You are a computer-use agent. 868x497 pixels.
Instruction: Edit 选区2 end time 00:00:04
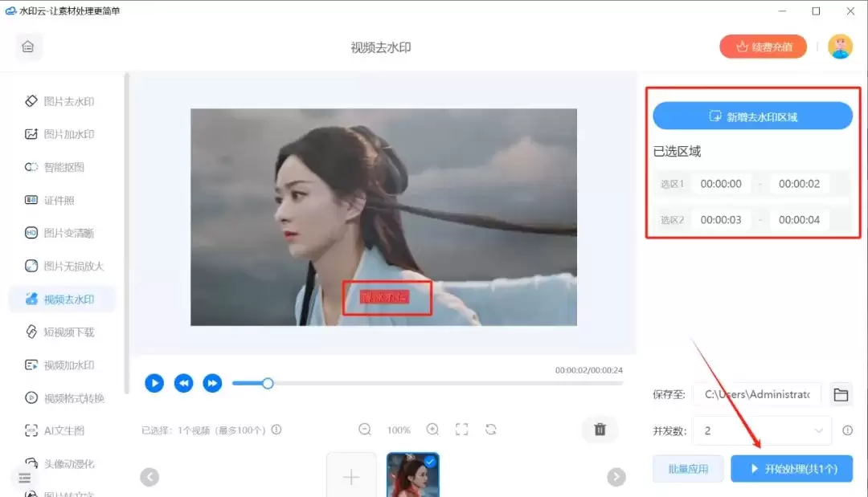coord(799,219)
